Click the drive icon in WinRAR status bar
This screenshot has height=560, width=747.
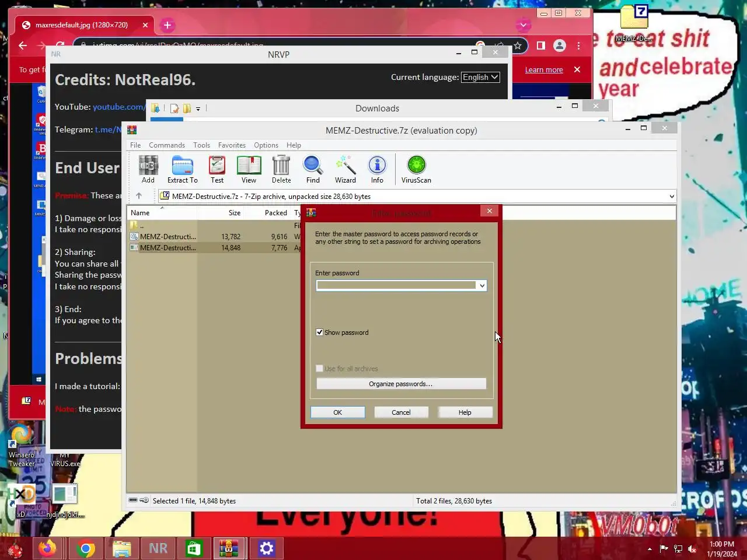pyautogui.click(x=133, y=501)
